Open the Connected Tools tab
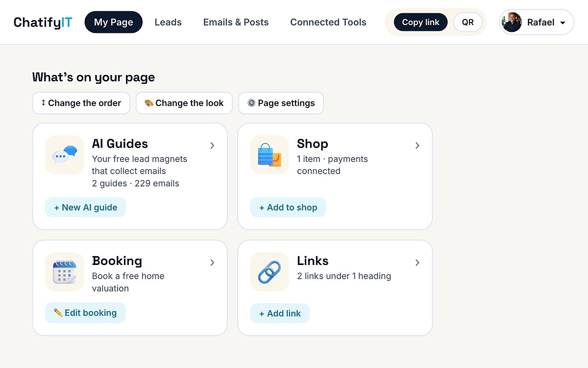The height and width of the screenshot is (368, 588). (328, 22)
